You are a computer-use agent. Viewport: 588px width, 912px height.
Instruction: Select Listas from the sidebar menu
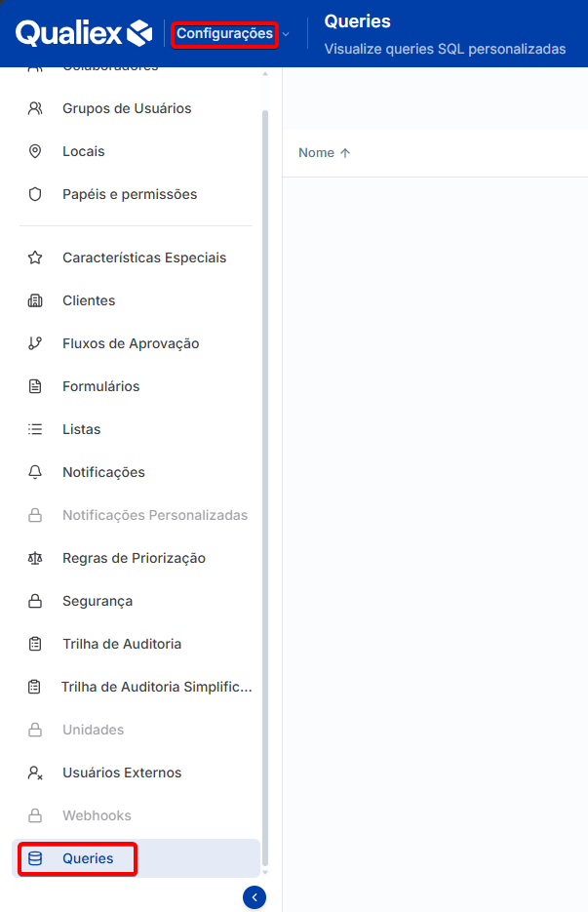click(x=82, y=429)
